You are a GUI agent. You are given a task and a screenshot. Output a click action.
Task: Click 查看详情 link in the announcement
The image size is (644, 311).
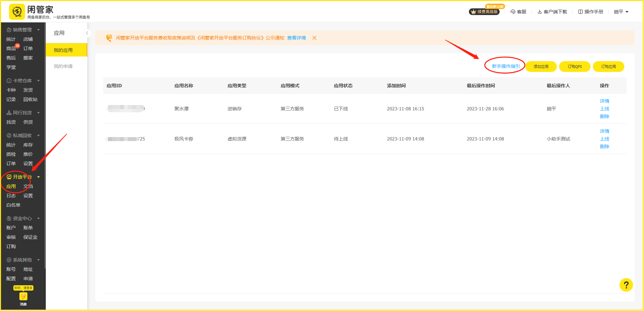pyautogui.click(x=296, y=38)
